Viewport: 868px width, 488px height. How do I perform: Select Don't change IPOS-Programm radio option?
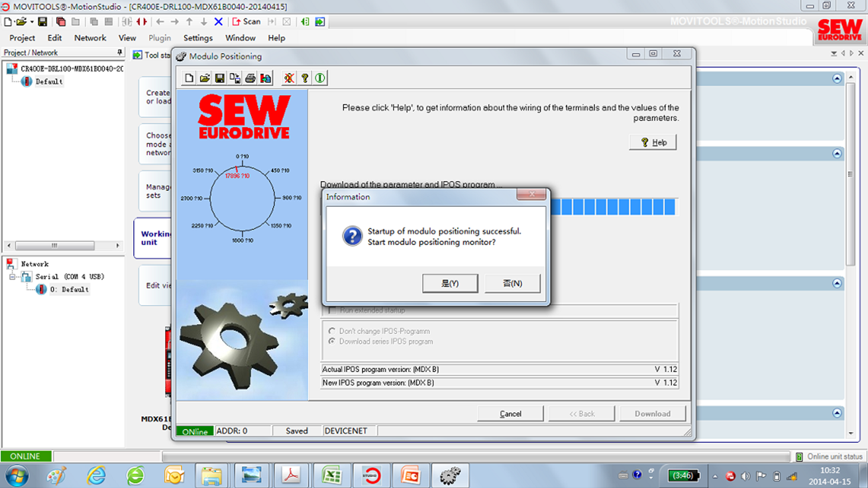coord(332,331)
